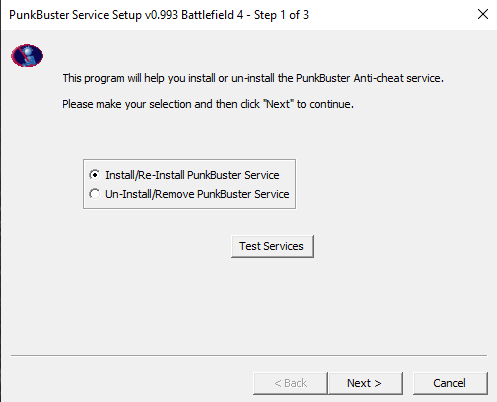Click the quoted "Next" word in instructions

[x=277, y=104]
